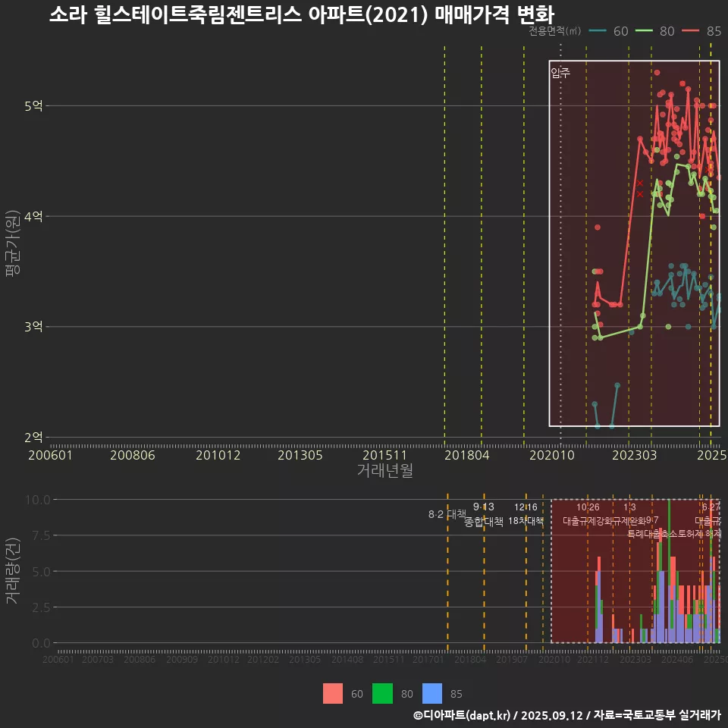This screenshot has width=728, height=728.
Task: Click the '3억' y-axis label
Action: point(33,327)
